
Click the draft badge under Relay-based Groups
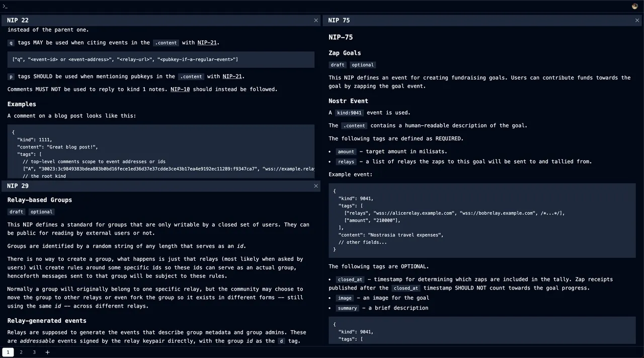(17, 212)
